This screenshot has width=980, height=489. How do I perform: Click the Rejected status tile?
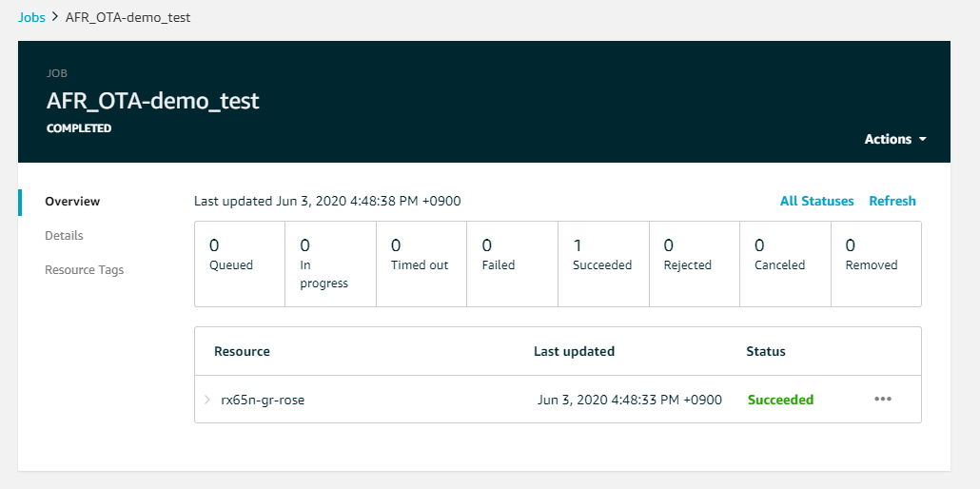[x=694, y=264]
